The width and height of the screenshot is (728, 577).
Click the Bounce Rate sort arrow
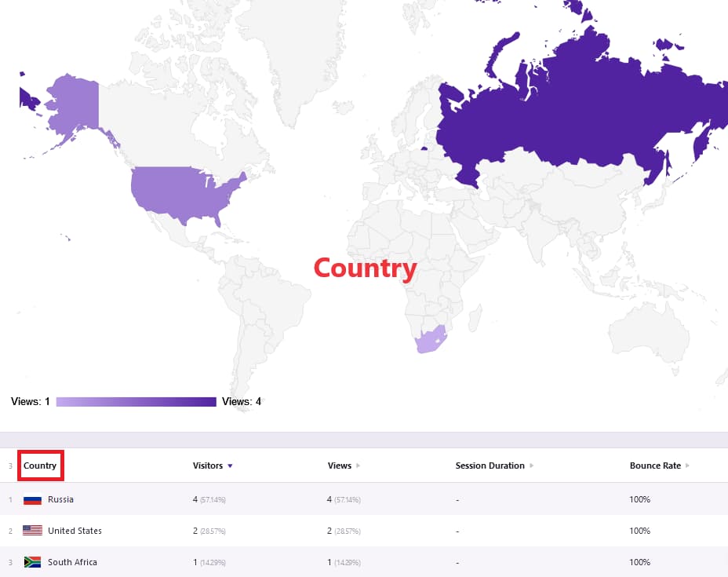pyautogui.click(x=688, y=466)
